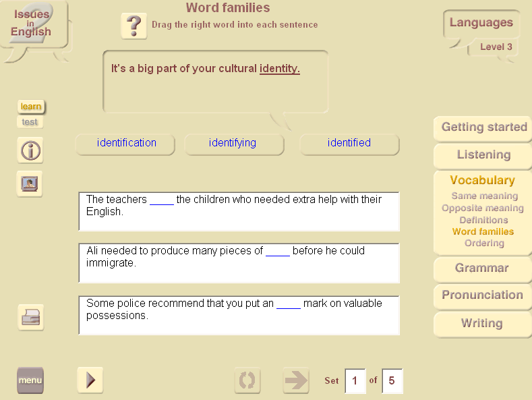Select the word tile 'identification'
532x400 pixels.
pos(125,144)
